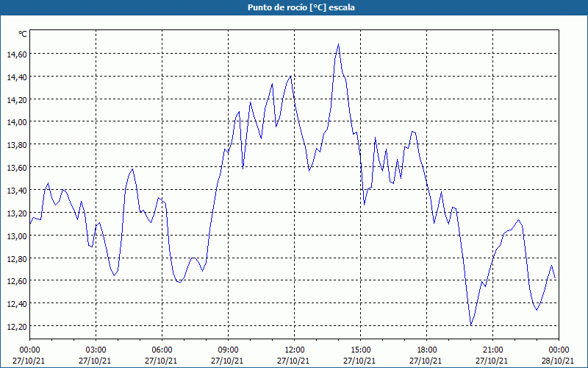
Task: Click the 18:00 time axis label
Action: point(427,350)
